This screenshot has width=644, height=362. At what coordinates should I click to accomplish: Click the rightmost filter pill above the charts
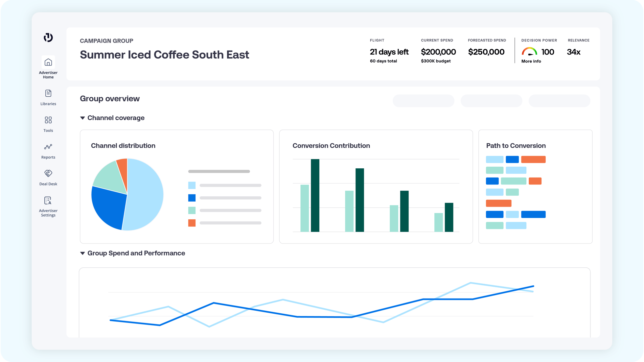[x=559, y=101]
